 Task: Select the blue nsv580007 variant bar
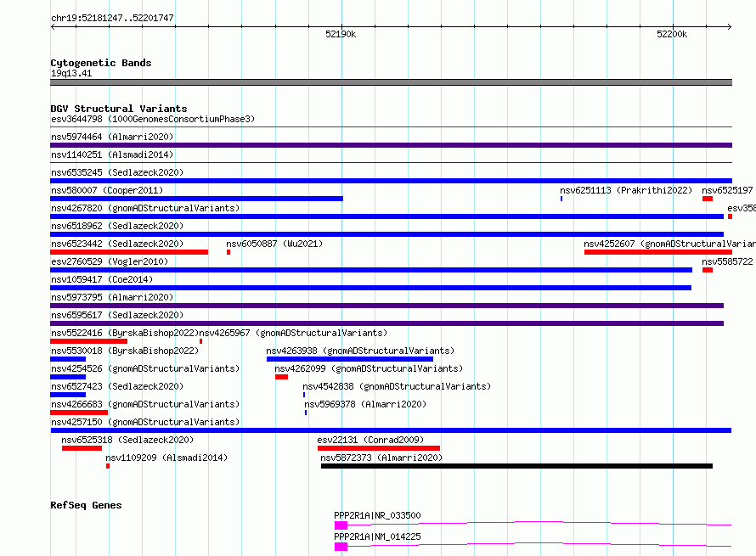(x=197, y=199)
